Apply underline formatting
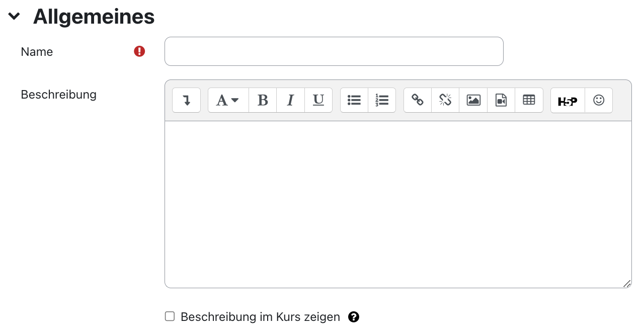 318,100
